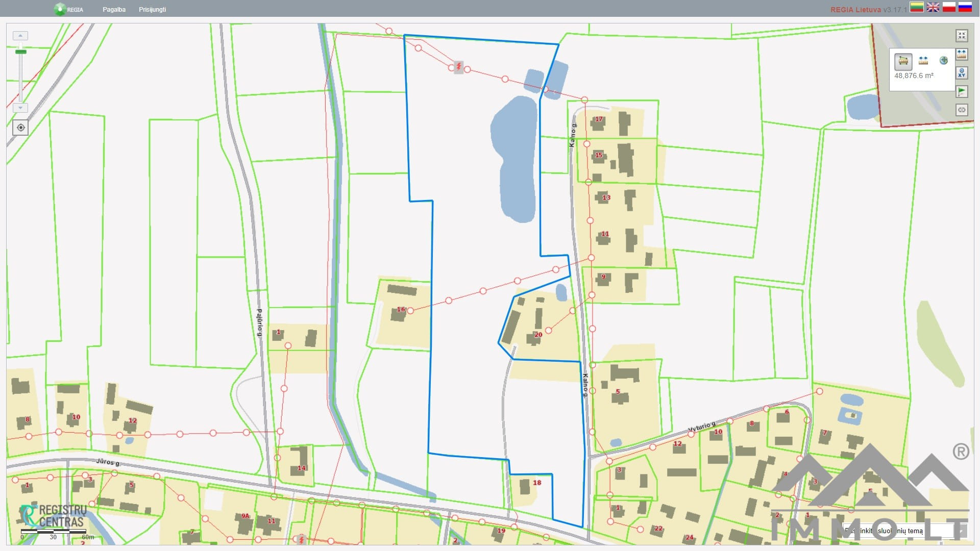
Task: Switch language to Lithuanian flag
Action: pyautogui.click(x=917, y=7)
